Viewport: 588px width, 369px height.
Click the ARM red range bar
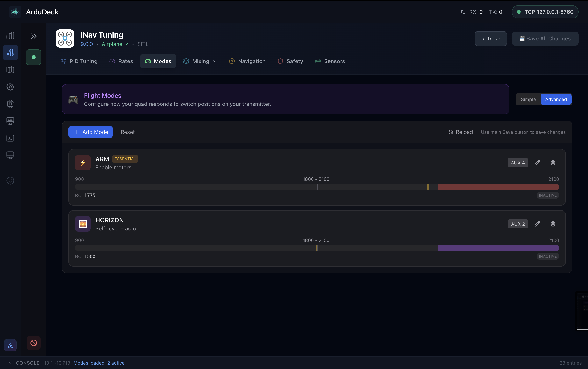tap(498, 187)
